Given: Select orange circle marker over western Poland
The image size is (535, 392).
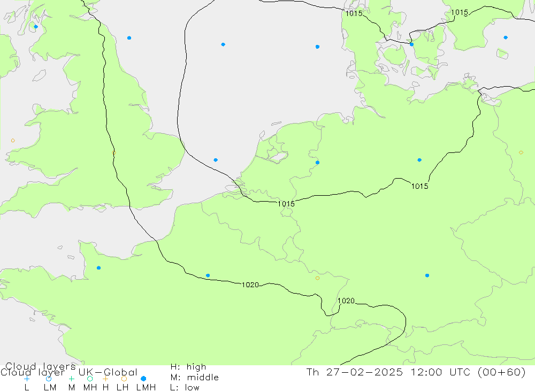Looking at the screenshot, I should [x=521, y=152].
